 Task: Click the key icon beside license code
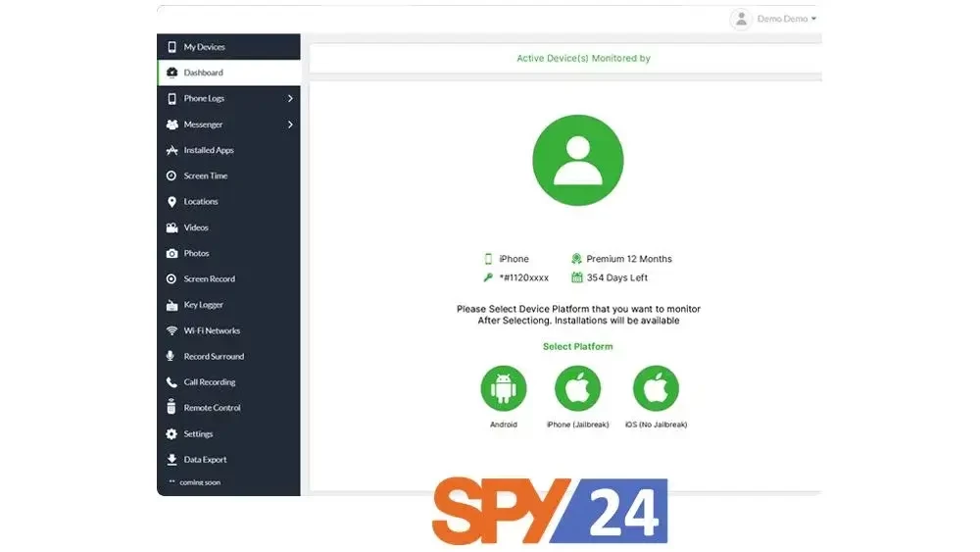(488, 277)
